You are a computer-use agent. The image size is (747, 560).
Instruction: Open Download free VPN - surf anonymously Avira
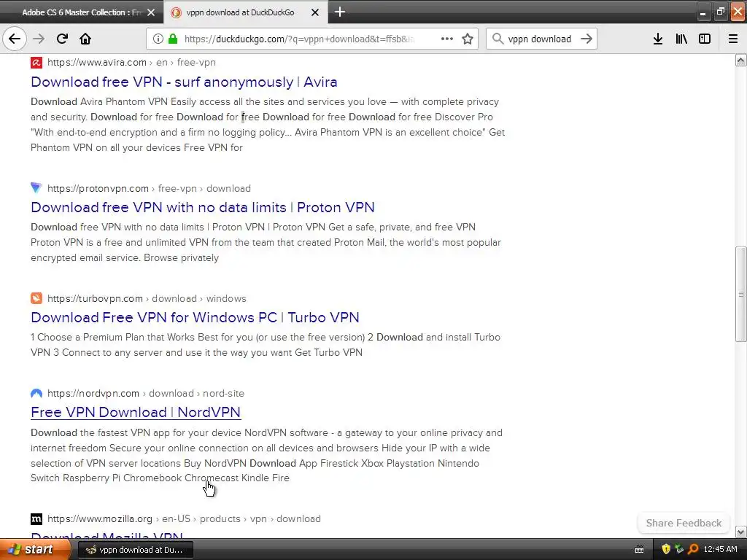(x=184, y=82)
